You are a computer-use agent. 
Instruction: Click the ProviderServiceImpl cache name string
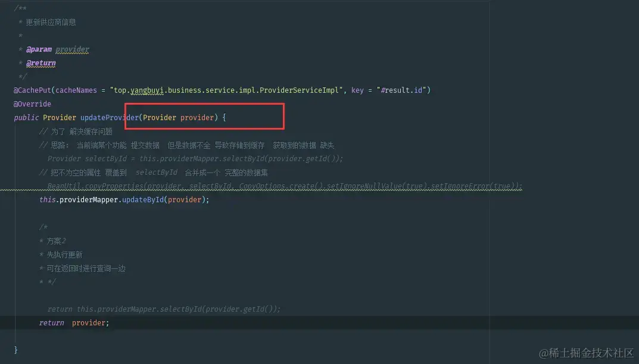(226, 90)
